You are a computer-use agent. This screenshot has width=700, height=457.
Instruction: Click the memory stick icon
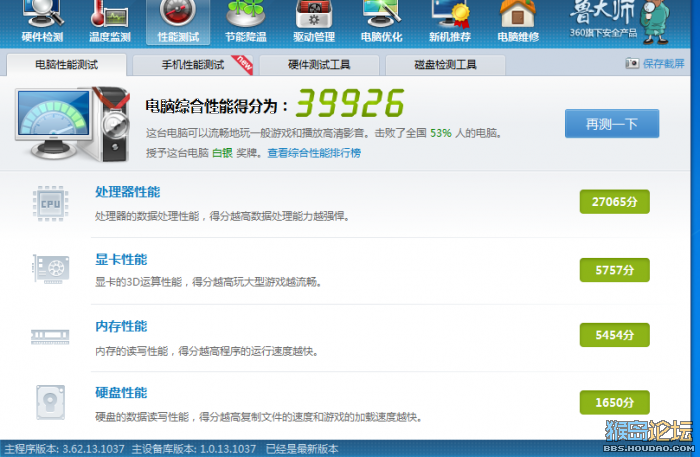tap(50, 337)
